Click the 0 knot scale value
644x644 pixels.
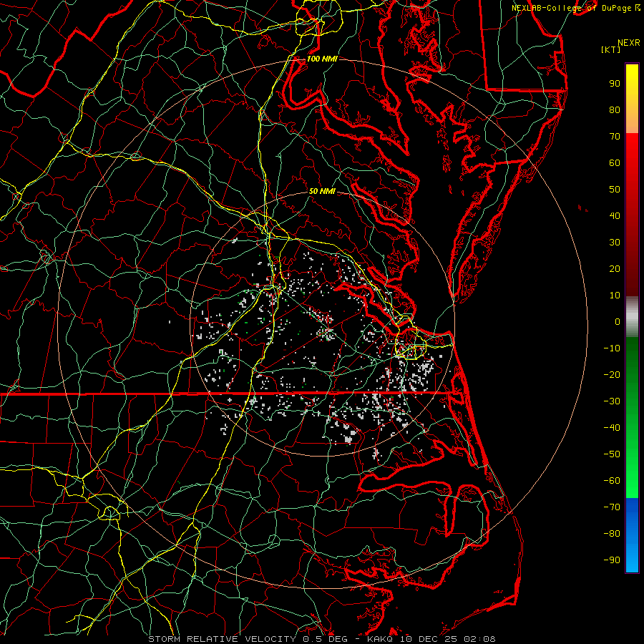pyautogui.click(x=618, y=321)
